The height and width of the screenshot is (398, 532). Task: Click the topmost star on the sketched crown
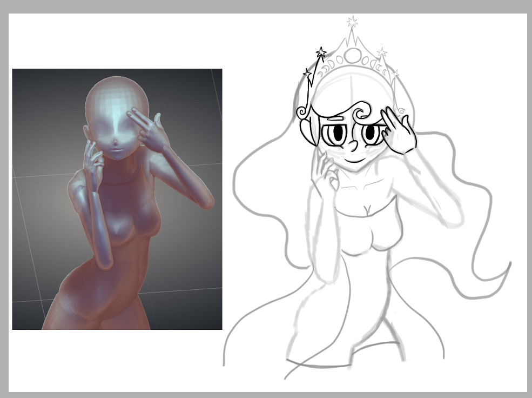352,22
